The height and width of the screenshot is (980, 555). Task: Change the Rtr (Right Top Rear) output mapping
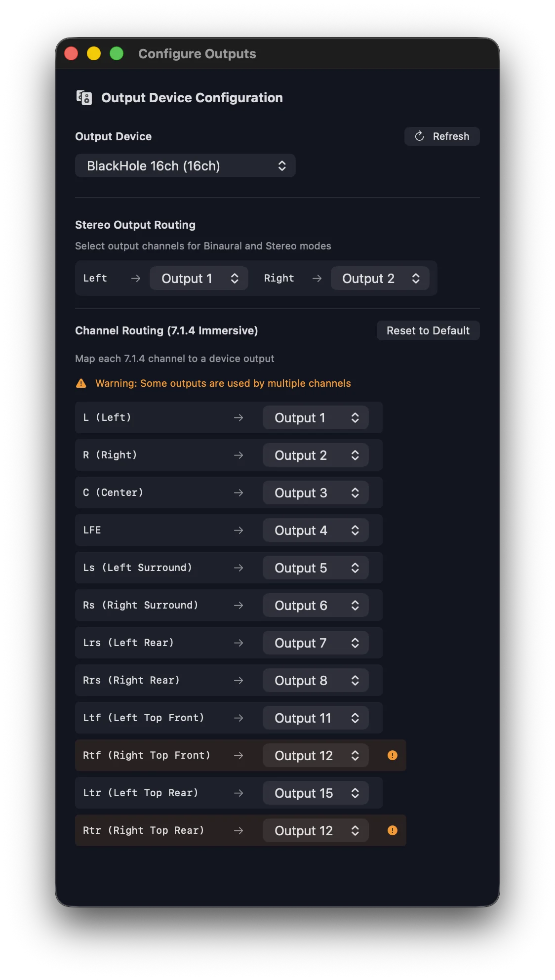coord(315,830)
